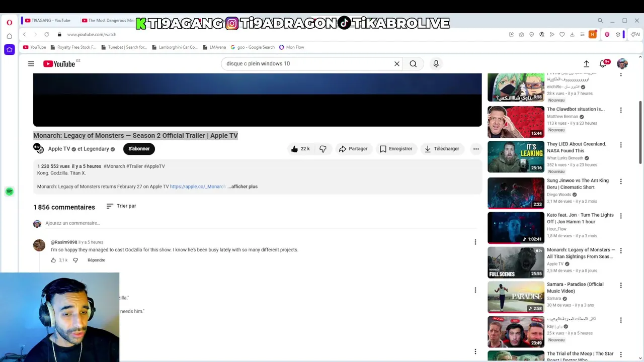Open the Lamborghini Car Co... bookmark
This screenshot has height=362, width=644.
175,47
